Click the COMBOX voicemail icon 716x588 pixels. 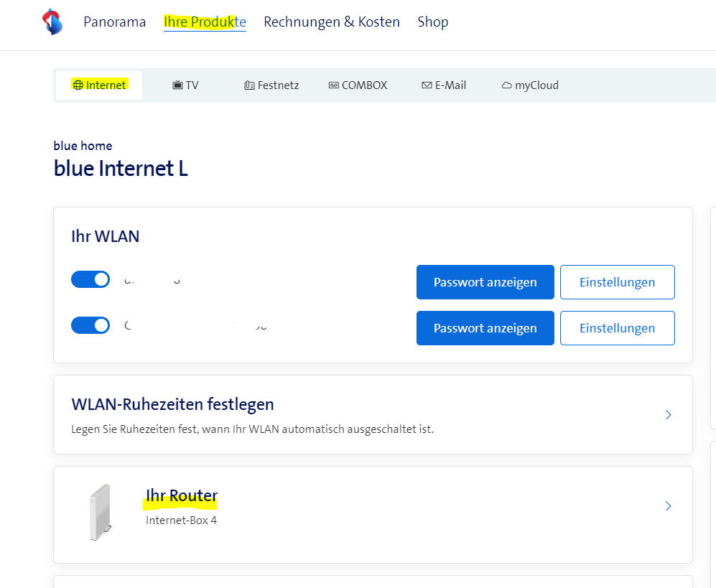point(333,85)
